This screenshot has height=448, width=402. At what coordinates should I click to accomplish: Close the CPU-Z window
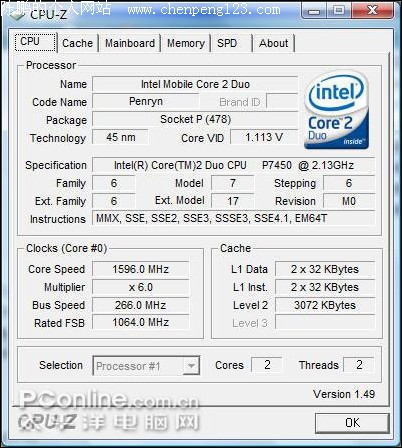coord(372,11)
